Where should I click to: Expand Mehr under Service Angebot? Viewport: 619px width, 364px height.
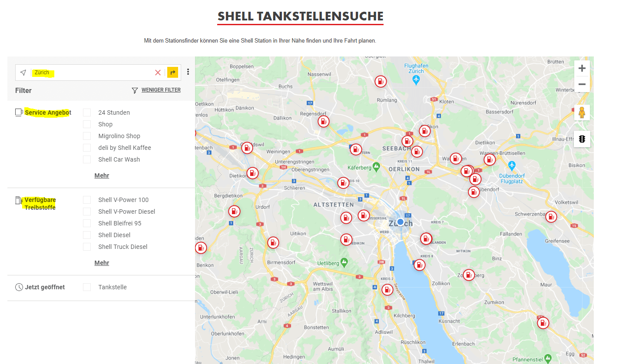coord(102,175)
